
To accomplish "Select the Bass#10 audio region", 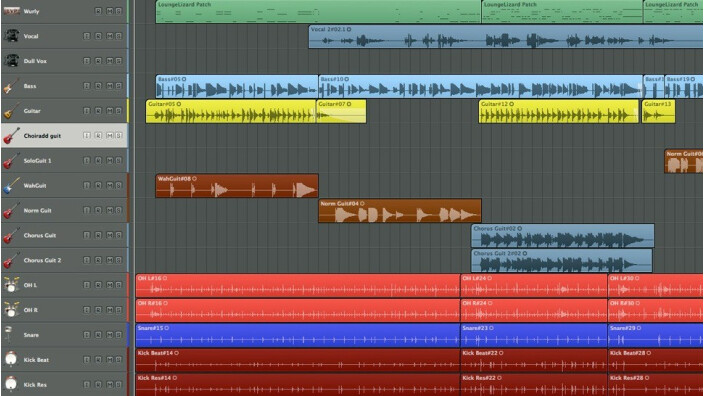I will [480, 87].
